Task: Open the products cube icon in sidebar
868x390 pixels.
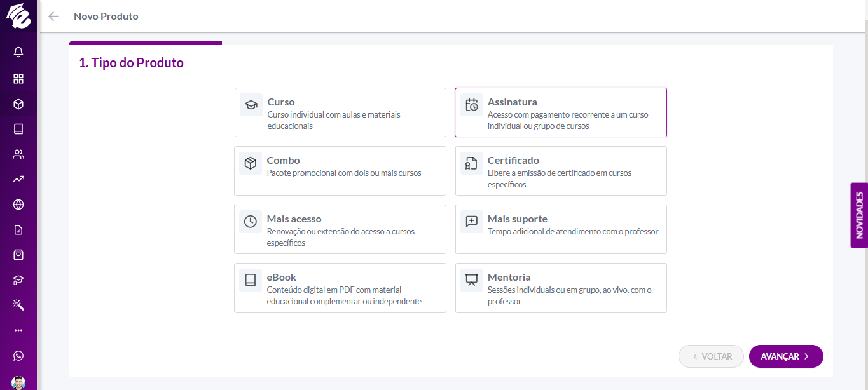Action: (18, 104)
